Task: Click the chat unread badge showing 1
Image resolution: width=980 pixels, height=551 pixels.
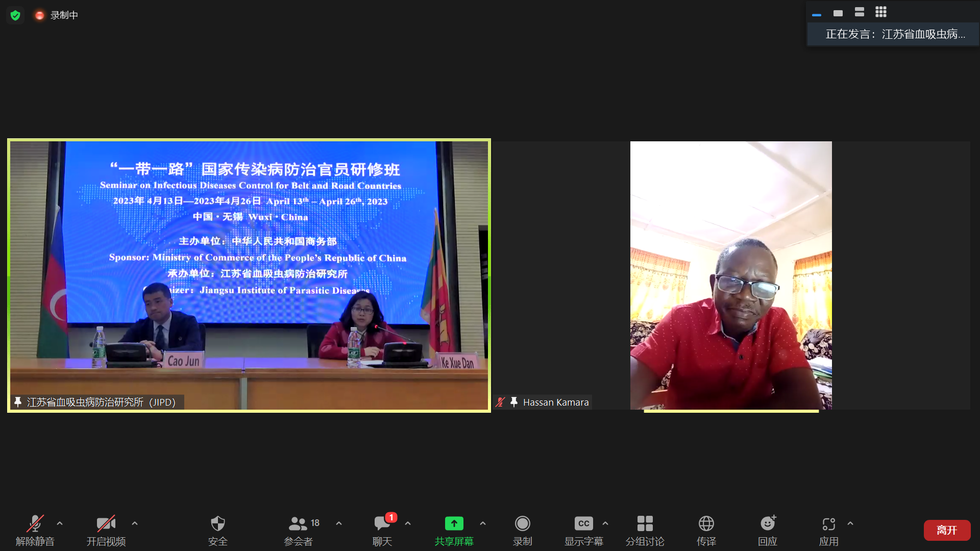Action: click(x=391, y=517)
